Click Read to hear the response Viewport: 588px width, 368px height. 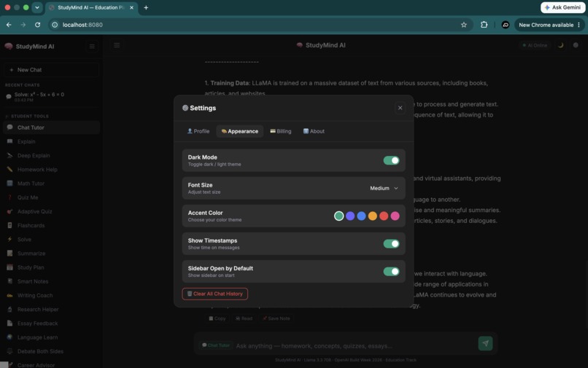244,318
